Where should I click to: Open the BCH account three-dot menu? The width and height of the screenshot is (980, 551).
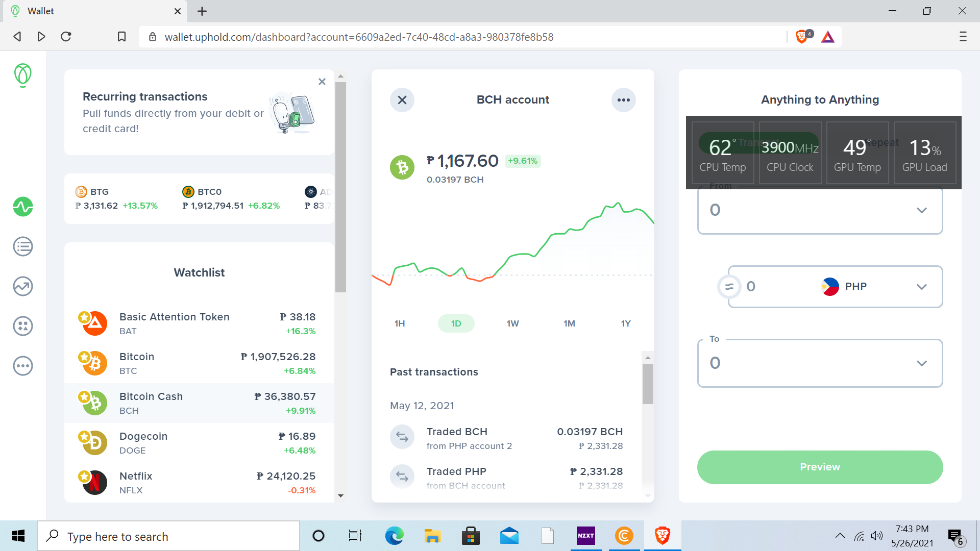[624, 100]
